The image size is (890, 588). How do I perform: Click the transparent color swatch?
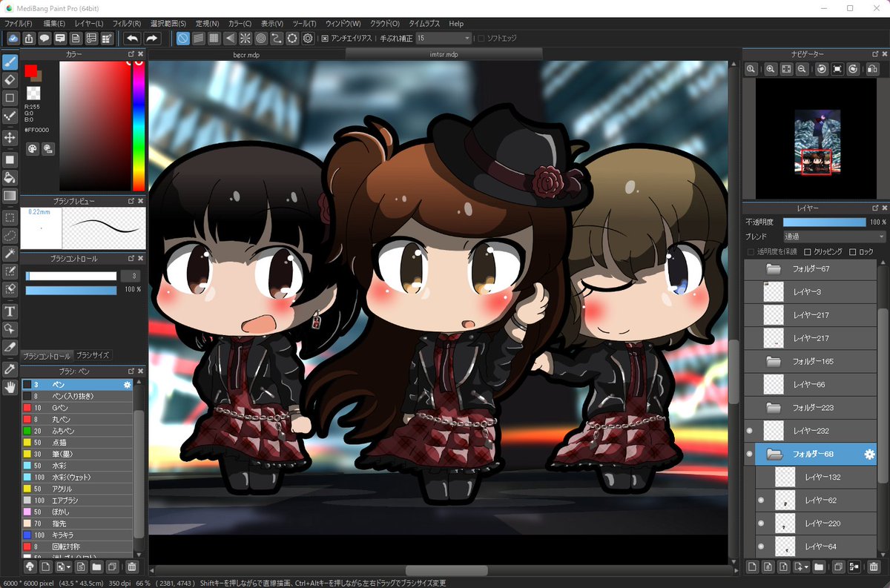coord(33,93)
